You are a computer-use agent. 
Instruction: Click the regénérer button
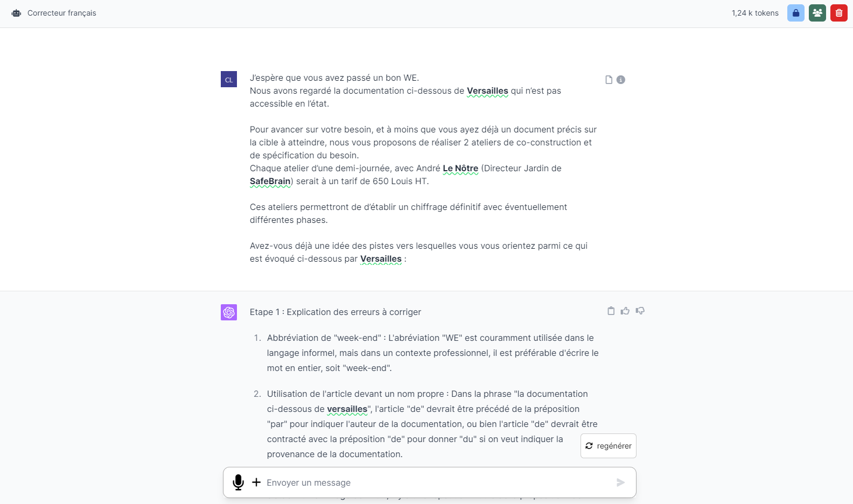609,446
